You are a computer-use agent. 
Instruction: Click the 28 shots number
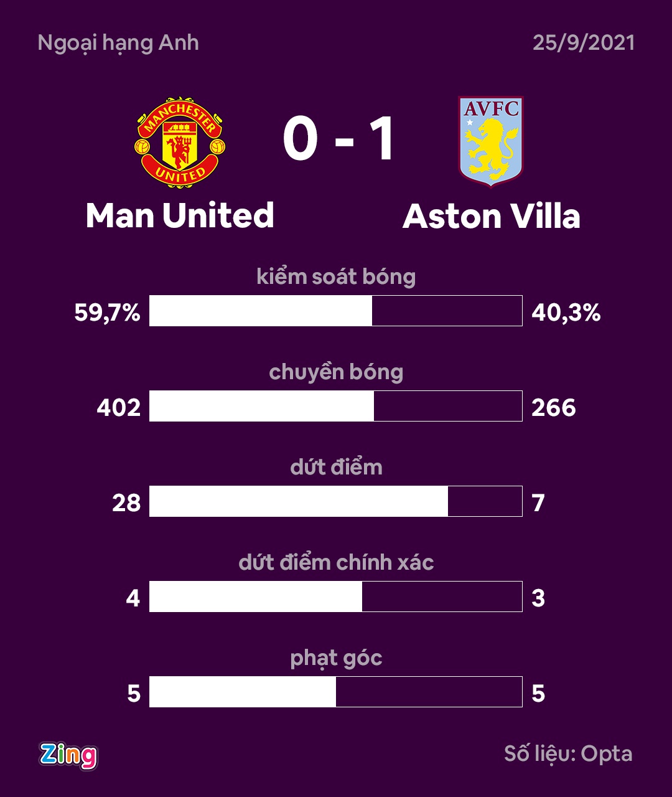126,503
